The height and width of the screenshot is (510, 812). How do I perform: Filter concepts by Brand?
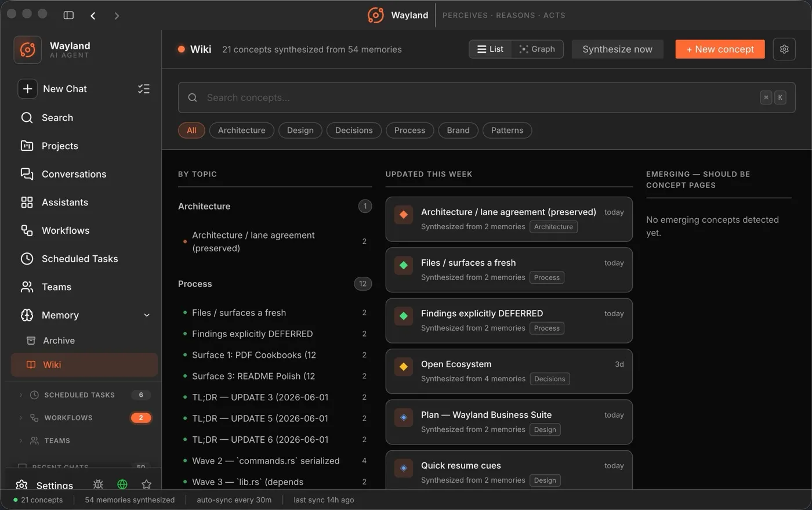458,131
